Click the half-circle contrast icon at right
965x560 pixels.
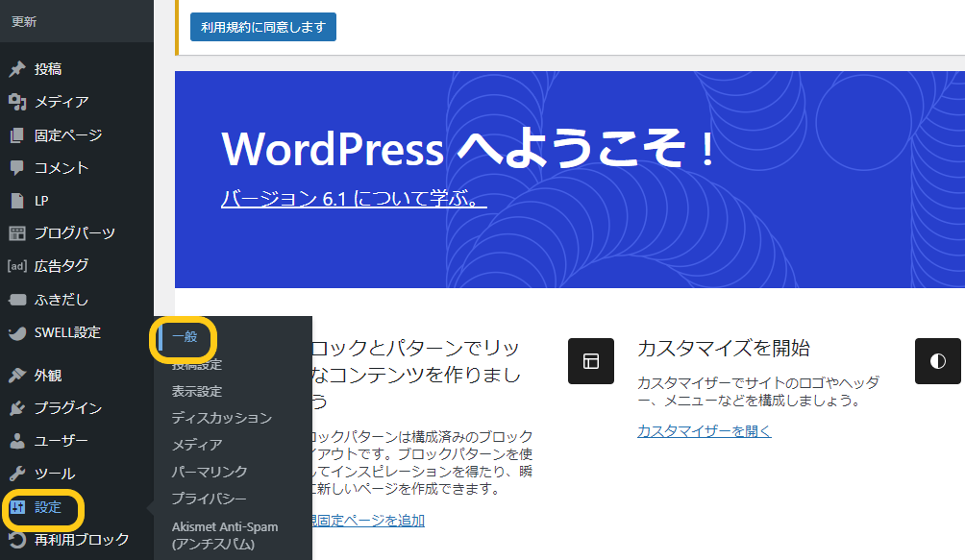[x=937, y=361]
